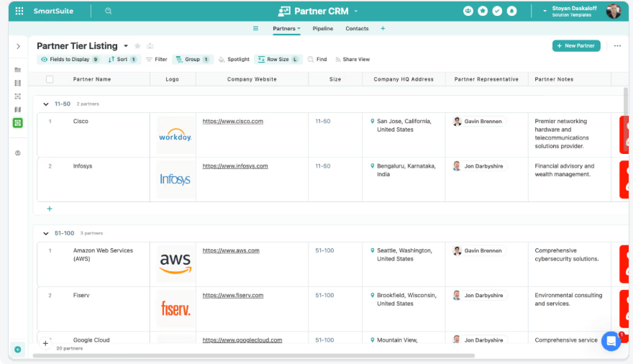The image size is (633, 364).
Task: Click the Partner Name column header
Action: (91, 79)
